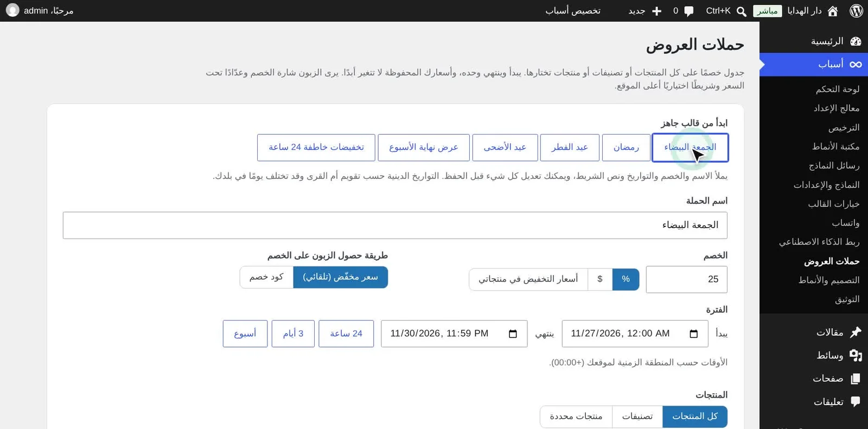Image resolution: width=868 pixels, height=429 pixels.
Task: Set duration to 3 أيام
Action: (293, 334)
